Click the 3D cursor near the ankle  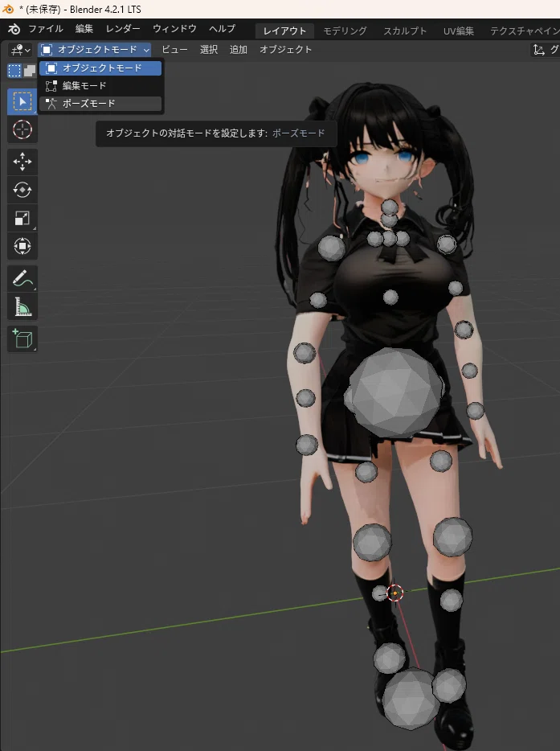tap(394, 593)
